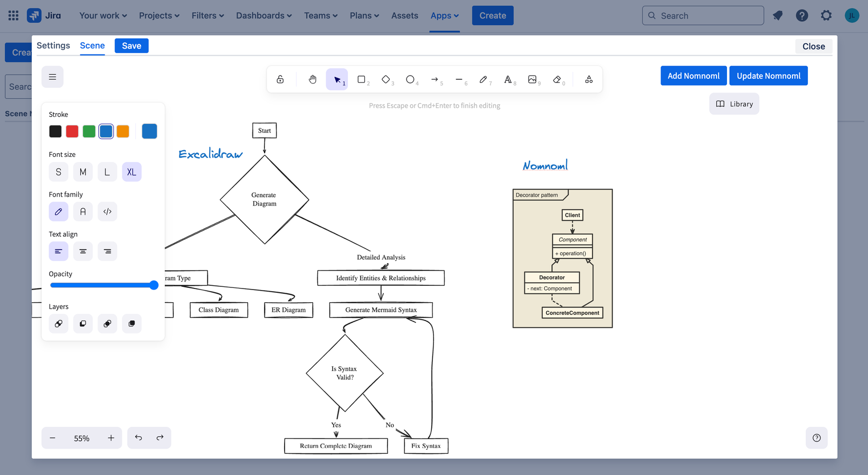The image size is (868, 475).
Task: Send selected element backward
Action: [x=83, y=323]
